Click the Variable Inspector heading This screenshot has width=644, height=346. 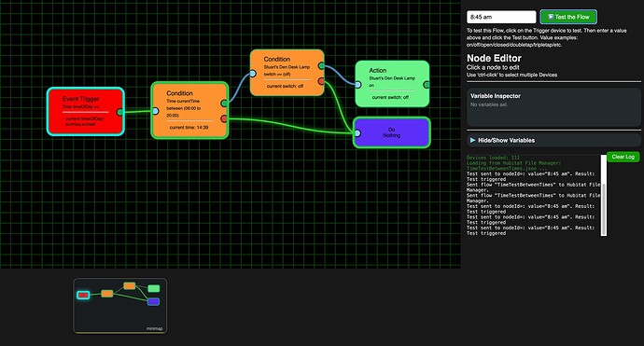(496, 96)
